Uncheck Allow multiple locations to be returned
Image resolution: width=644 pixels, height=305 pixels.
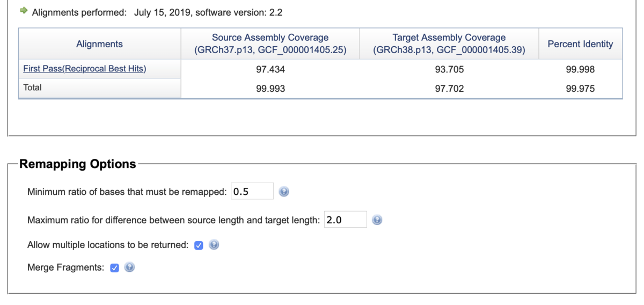199,245
